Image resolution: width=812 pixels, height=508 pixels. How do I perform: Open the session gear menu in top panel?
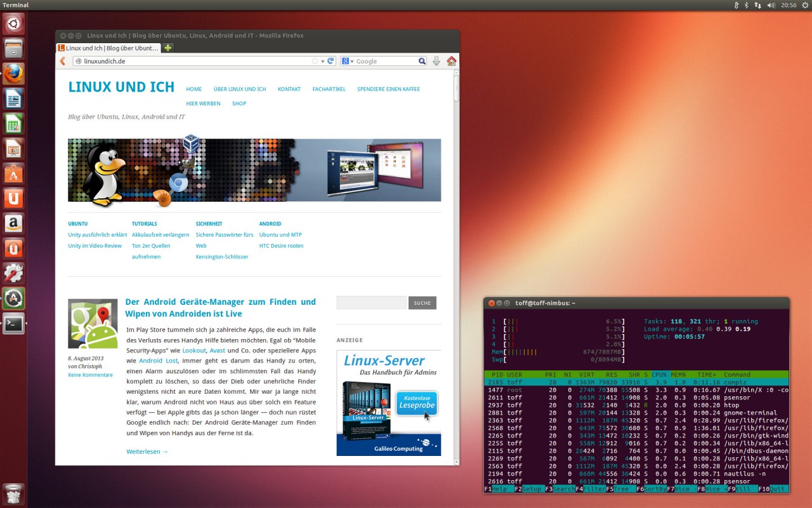point(804,5)
